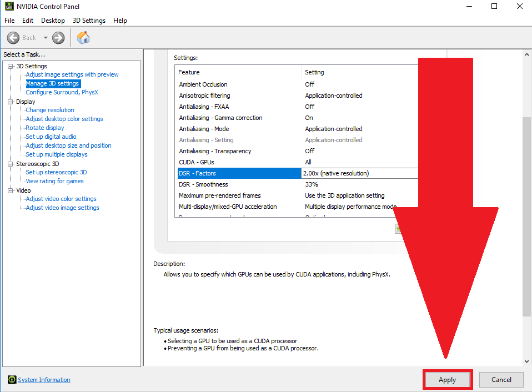Click the Forward arrow icon
Viewport: 532px width, 392px height.
[58, 38]
